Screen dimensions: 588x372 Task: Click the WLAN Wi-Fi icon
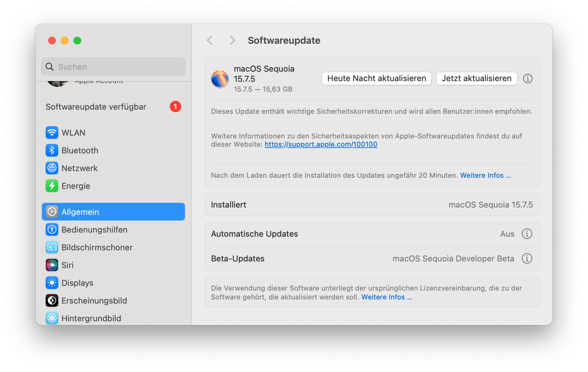coord(52,133)
